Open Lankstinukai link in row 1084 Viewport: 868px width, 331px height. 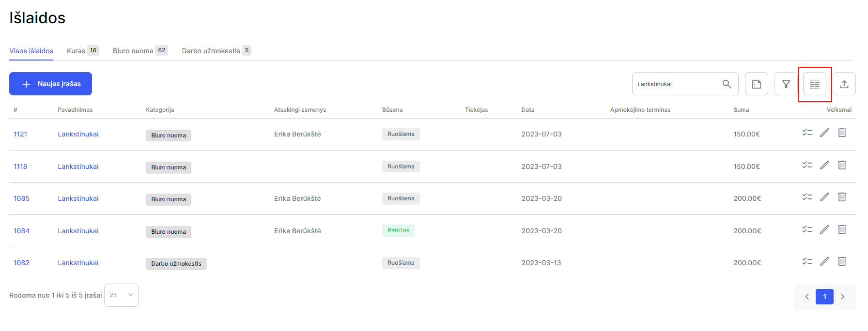tap(78, 231)
